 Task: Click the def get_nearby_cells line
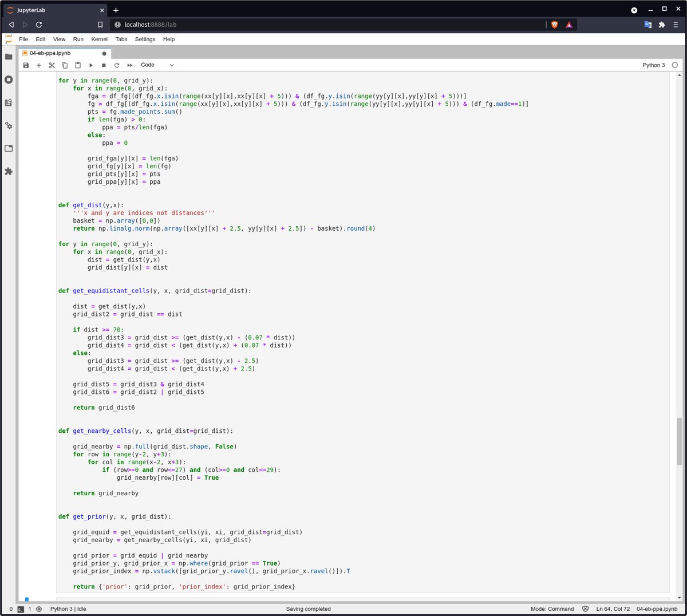click(145, 431)
